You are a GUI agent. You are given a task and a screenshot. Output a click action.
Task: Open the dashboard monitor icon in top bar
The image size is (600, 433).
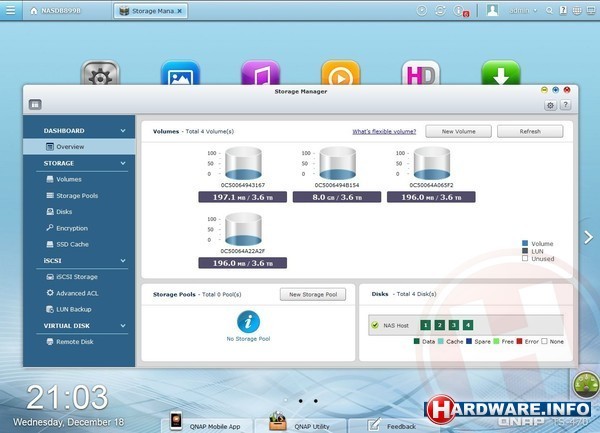point(591,11)
